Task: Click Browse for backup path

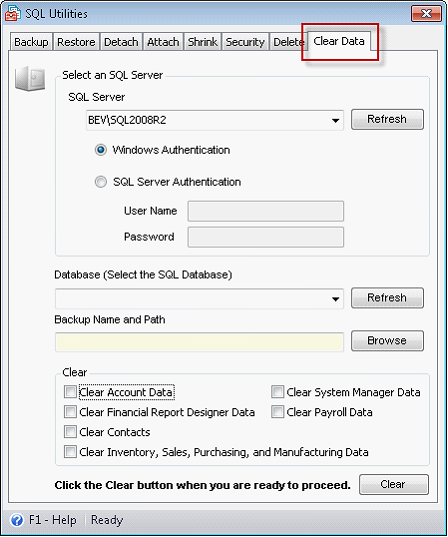Action: [387, 341]
